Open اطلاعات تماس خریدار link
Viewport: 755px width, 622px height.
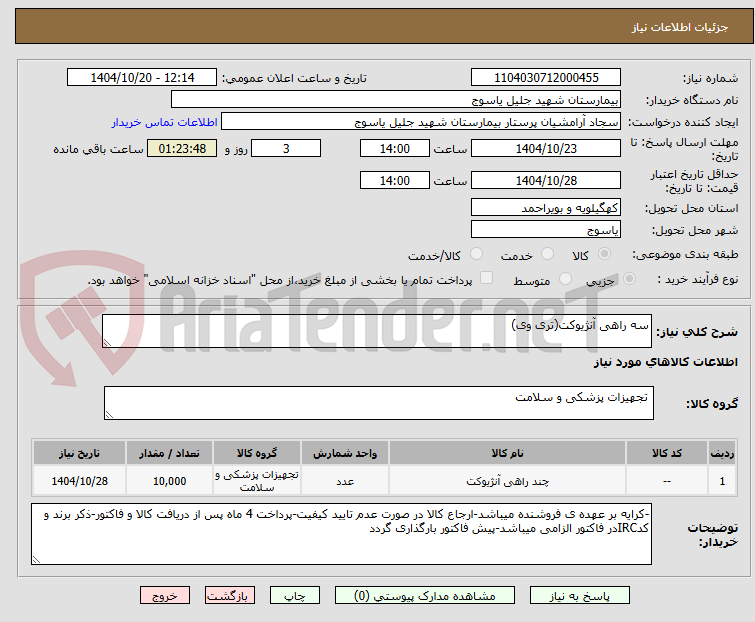[x=165, y=122]
